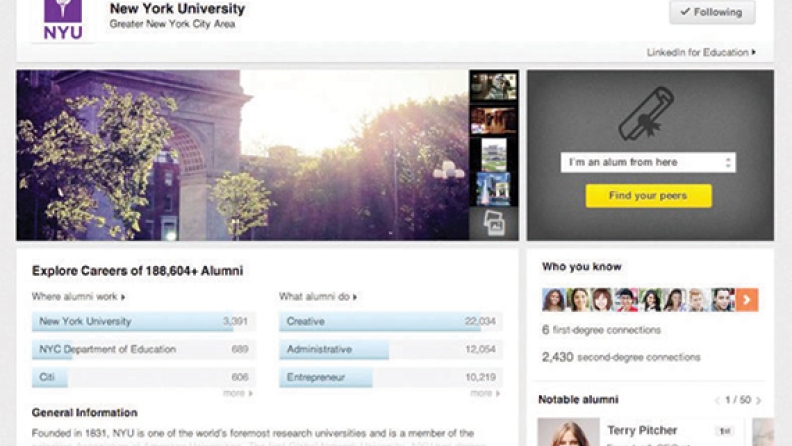Click the Greater New York City Area text

pyautogui.click(x=172, y=24)
